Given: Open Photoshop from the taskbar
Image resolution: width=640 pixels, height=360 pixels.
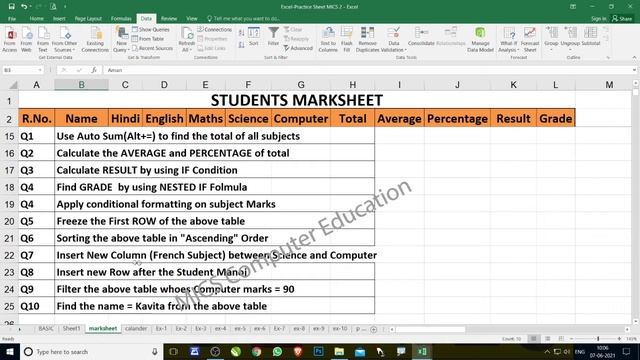Looking at the screenshot, I should 318,351.
